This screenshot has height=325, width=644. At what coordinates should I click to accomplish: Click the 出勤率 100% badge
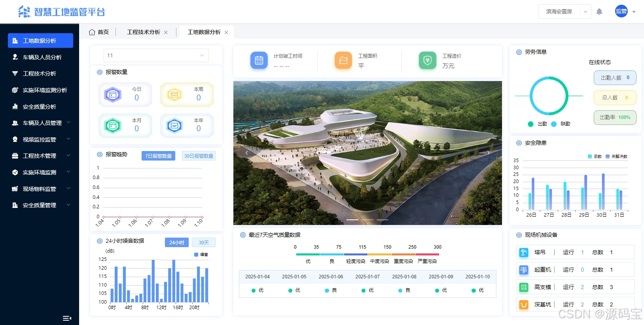click(615, 117)
